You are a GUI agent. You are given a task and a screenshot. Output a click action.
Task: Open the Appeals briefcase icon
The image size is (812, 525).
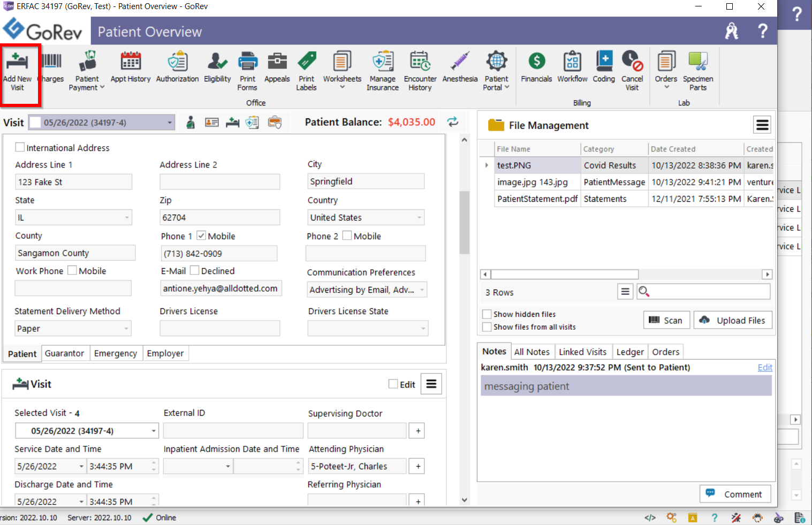coord(277,62)
